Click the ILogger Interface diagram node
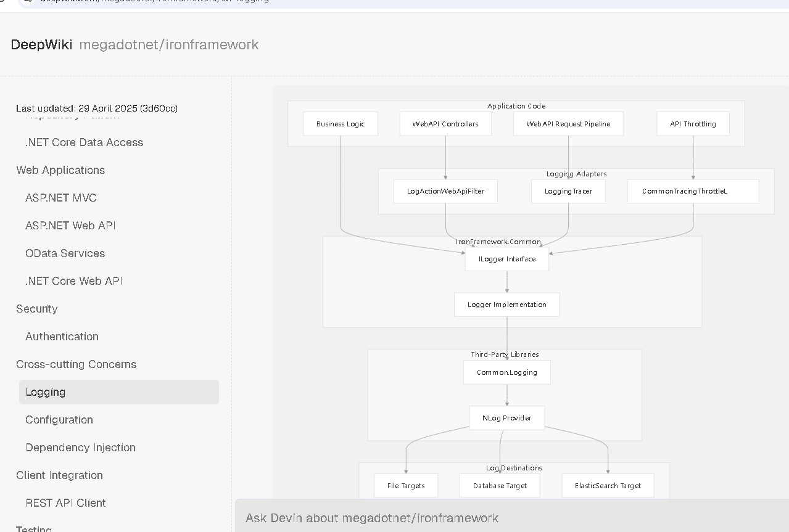Viewport: 789px width, 532px height. 507,259
